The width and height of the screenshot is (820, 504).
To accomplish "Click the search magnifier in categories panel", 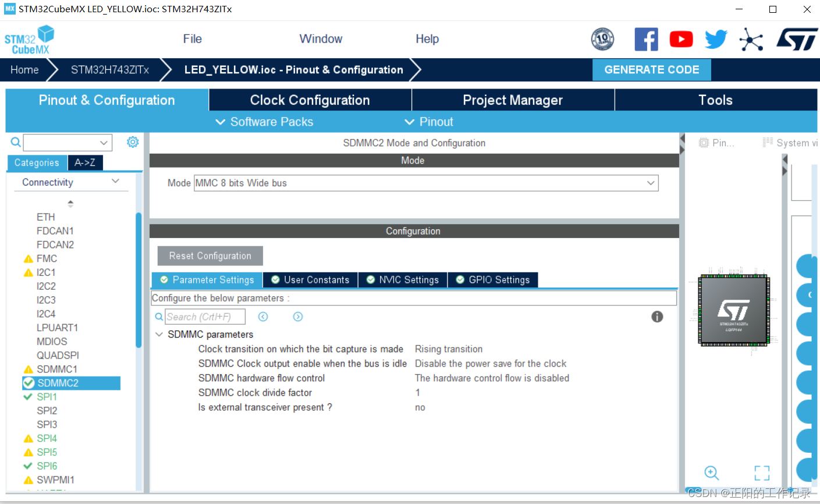I will (x=16, y=142).
